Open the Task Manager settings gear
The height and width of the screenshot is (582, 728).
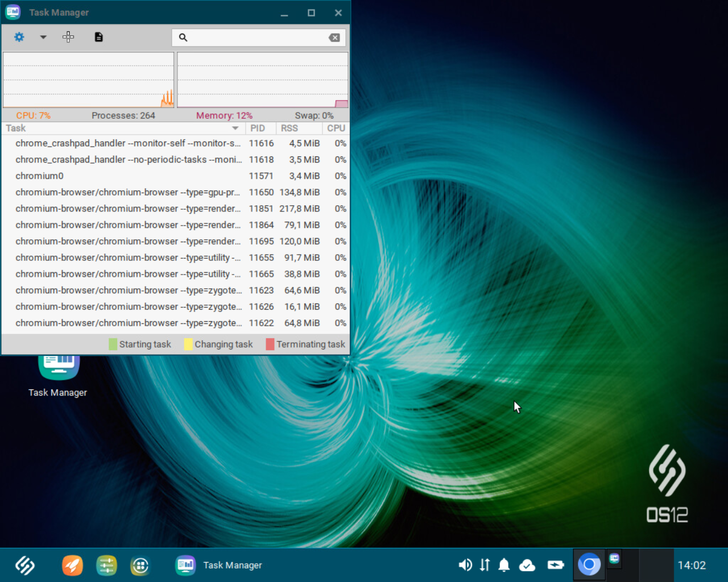tap(19, 37)
